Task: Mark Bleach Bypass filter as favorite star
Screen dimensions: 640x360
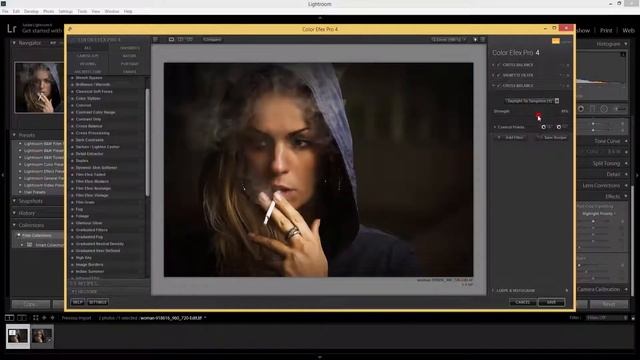Action: click(x=72, y=78)
